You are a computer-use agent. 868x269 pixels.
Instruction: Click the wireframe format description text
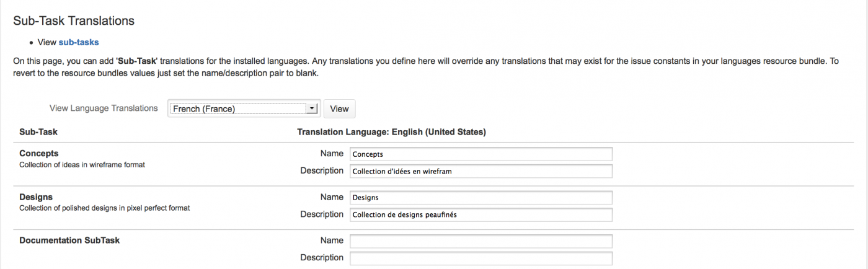pos(82,165)
